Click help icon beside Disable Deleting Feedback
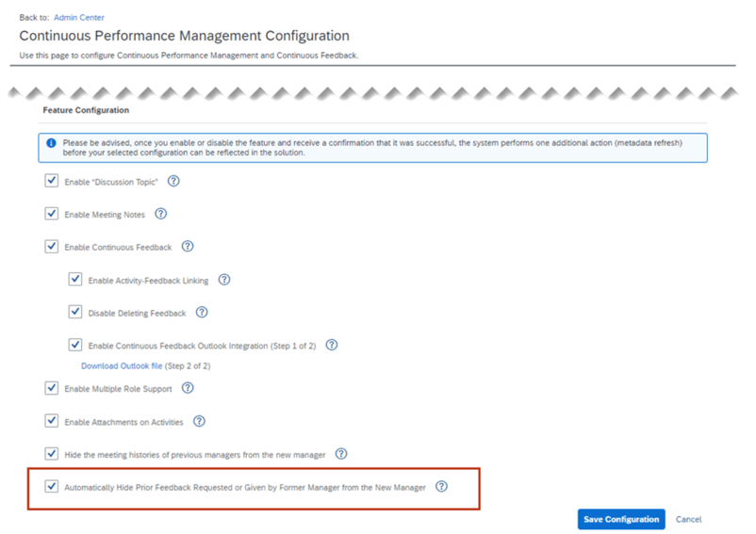 (x=201, y=313)
